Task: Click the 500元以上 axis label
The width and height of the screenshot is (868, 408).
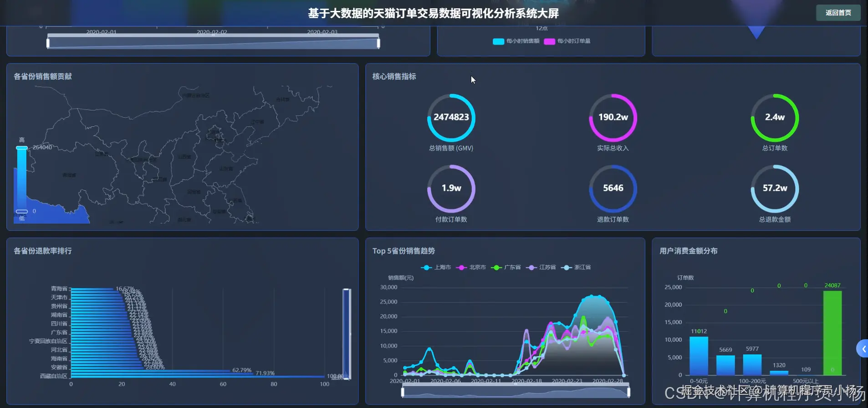Action: (x=806, y=381)
